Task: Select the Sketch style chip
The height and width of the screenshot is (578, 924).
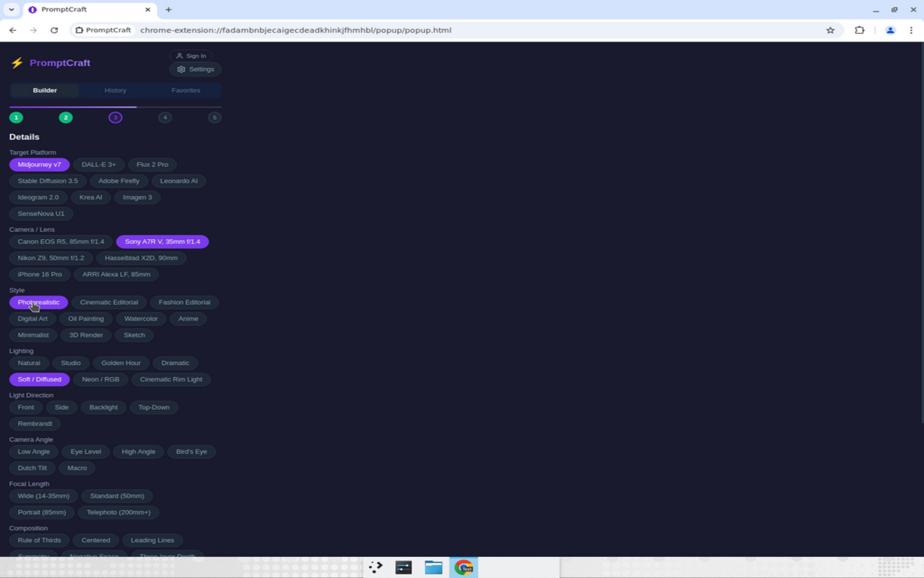Action: (134, 335)
